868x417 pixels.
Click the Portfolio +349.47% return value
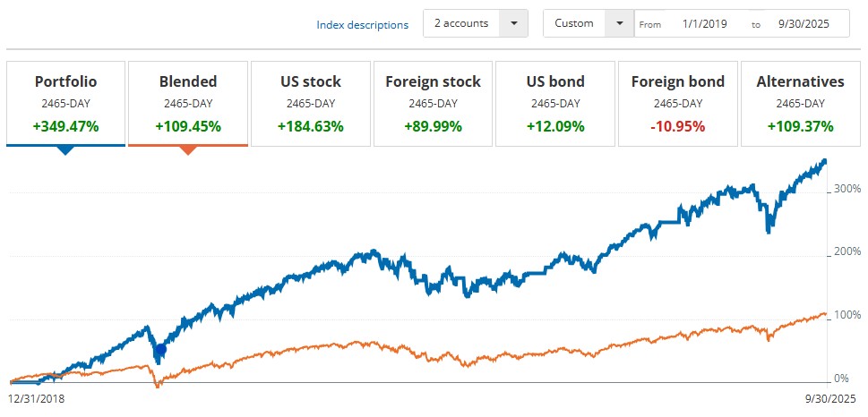(65, 126)
